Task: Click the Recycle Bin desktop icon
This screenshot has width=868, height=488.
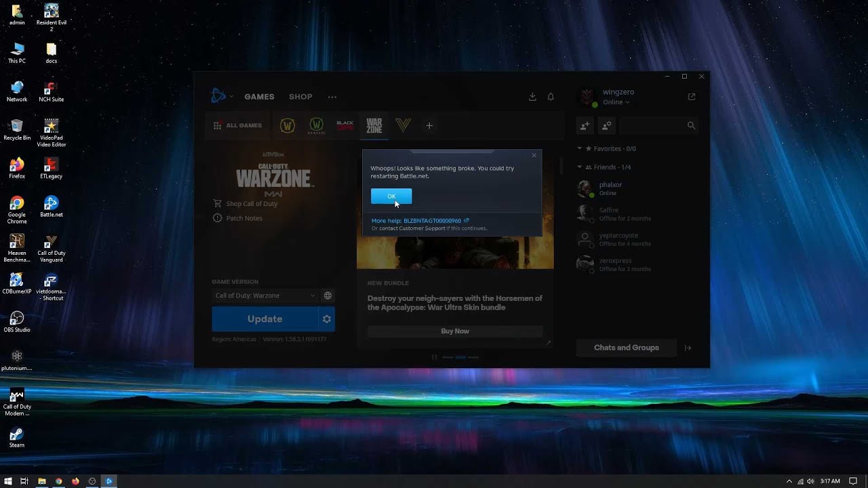Action: pyautogui.click(x=17, y=129)
